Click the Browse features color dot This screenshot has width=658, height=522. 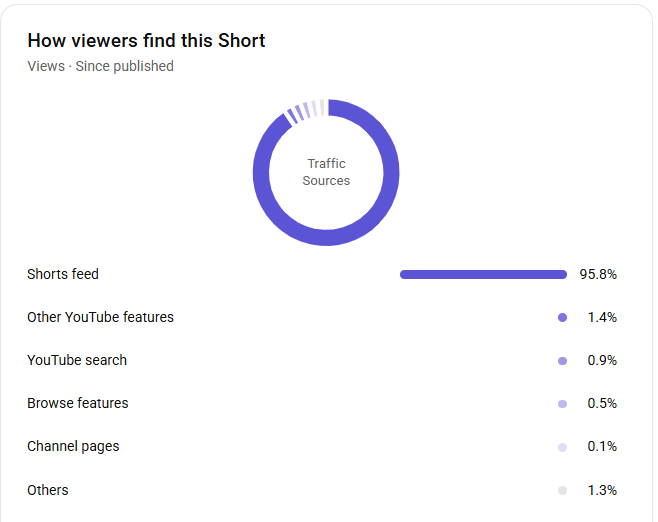[562, 404]
